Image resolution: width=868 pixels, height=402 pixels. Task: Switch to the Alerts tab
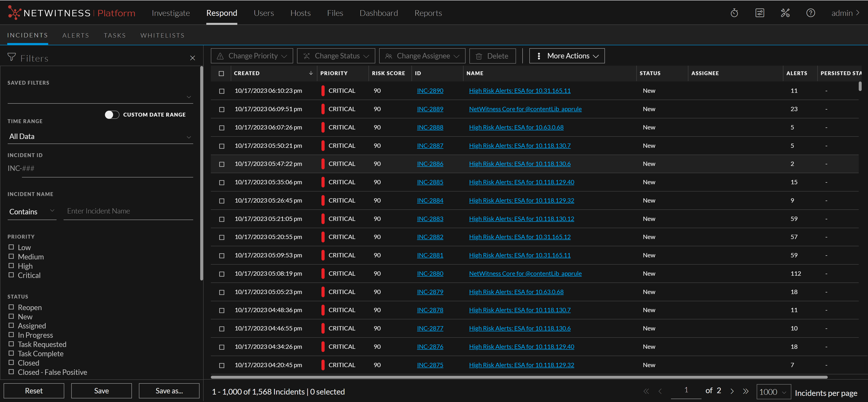click(76, 35)
